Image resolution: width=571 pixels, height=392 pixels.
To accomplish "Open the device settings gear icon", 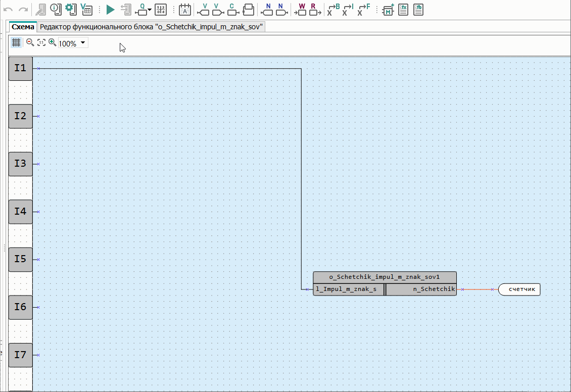I will [x=71, y=10].
